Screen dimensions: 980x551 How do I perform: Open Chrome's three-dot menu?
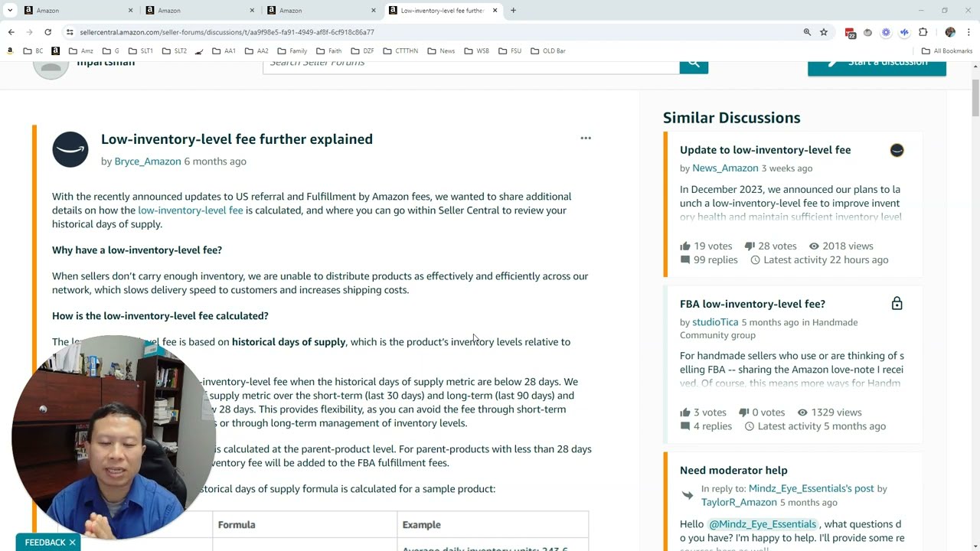pyautogui.click(x=969, y=32)
